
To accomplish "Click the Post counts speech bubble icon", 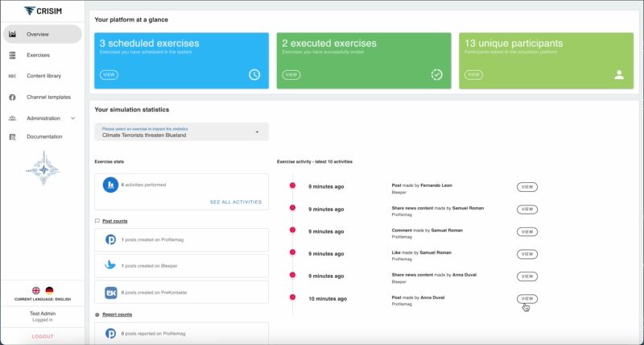I will click(97, 221).
